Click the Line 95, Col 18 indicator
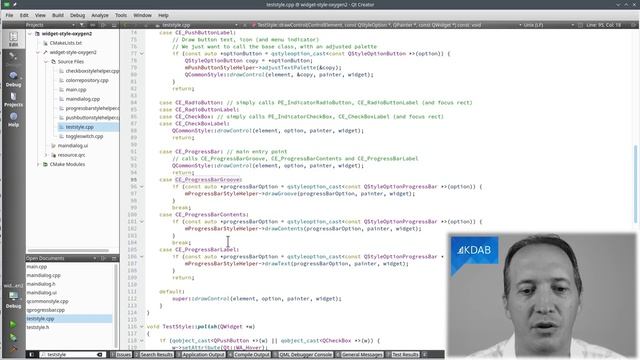The height and width of the screenshot is (360, 640). click(x=603, y=25)
